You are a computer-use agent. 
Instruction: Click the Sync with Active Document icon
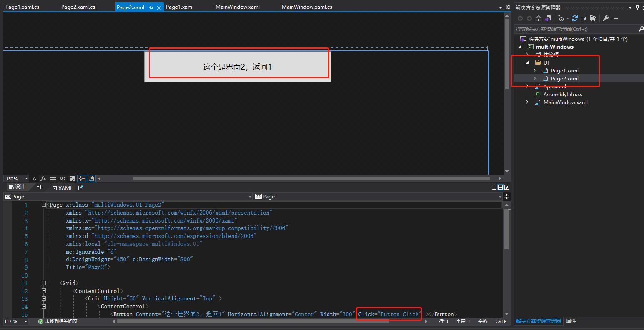click(548, 18)
